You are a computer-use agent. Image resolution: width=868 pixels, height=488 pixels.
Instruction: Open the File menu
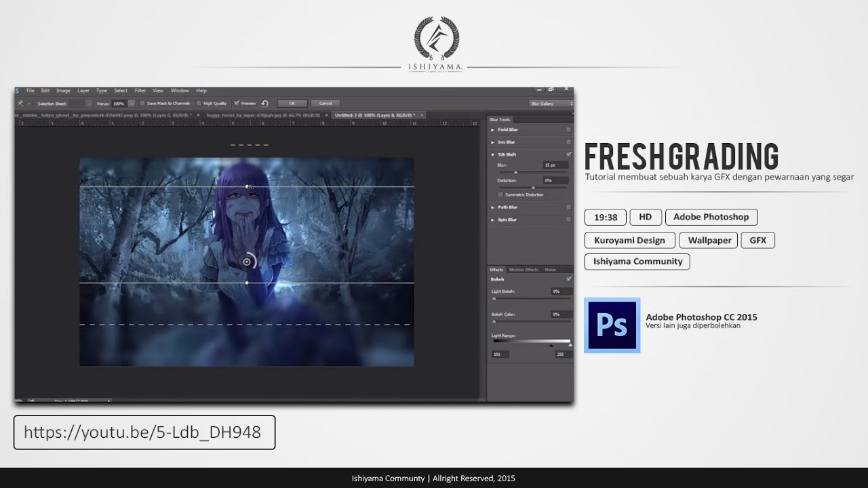pos(30,91)
